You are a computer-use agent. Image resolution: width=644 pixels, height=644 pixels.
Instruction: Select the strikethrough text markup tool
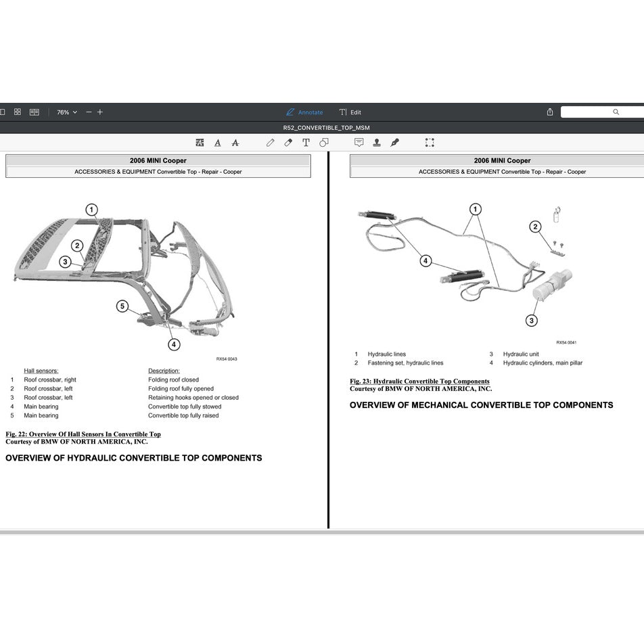click(x=235, y=143)
